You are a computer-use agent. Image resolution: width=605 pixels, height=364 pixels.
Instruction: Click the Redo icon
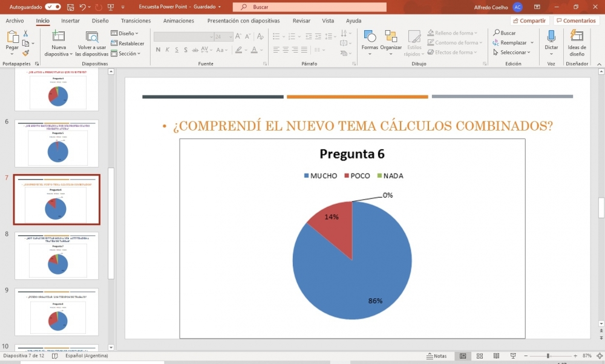[99, 7]
